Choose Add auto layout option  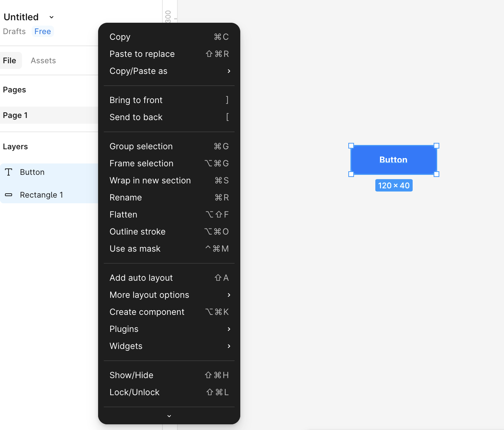pyautogui.click(x=169, y=278)
